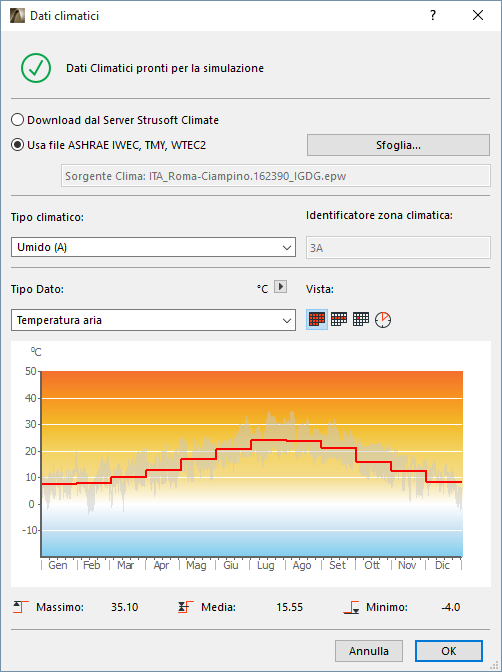The height and width of the screenshot is (672, 502).
Task: Click the dialog resize grip corner
Action: [493, 665]
